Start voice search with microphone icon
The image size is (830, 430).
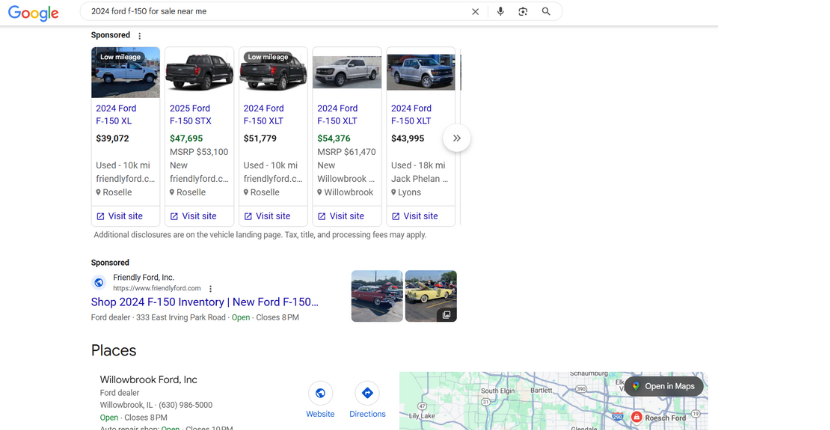pyautogui.click(x=500, y=12)
